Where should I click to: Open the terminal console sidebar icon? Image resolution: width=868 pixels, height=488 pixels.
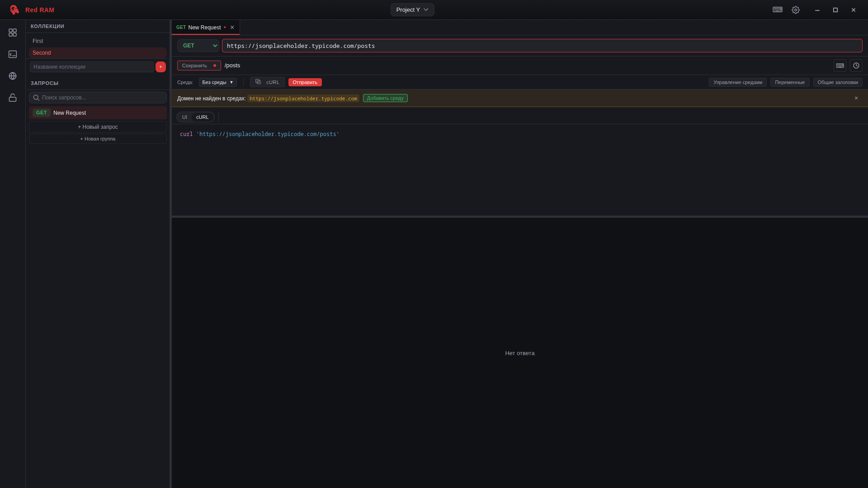13,54
